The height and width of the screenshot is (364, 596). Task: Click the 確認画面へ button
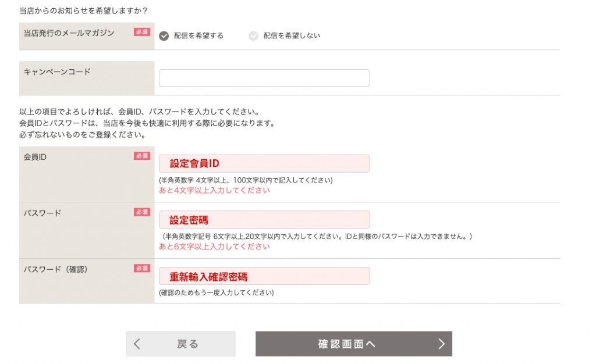[354, 344]
